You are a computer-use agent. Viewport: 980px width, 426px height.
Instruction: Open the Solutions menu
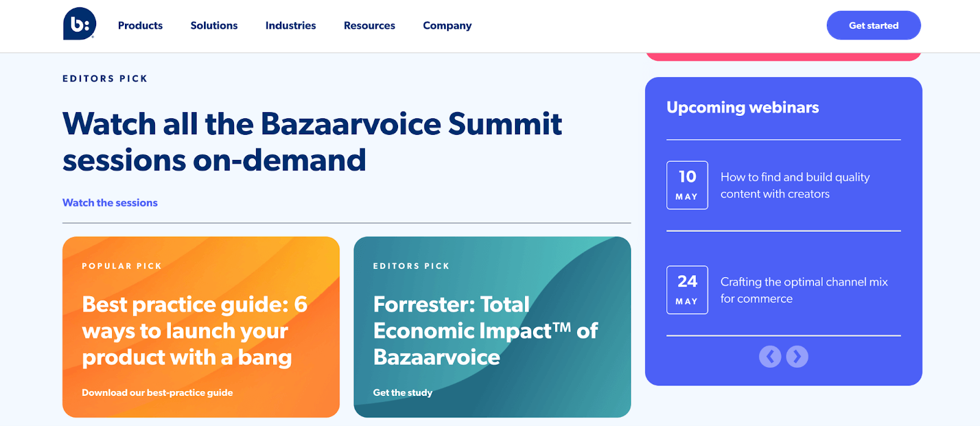tap(214, 26)
